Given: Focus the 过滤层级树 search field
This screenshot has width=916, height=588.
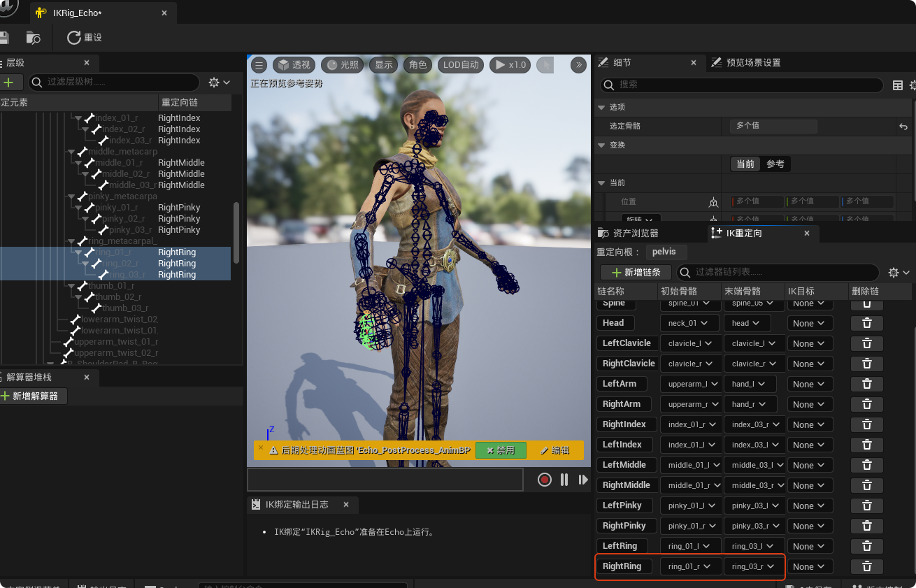Looking at the screenshot, I should 115,83.
